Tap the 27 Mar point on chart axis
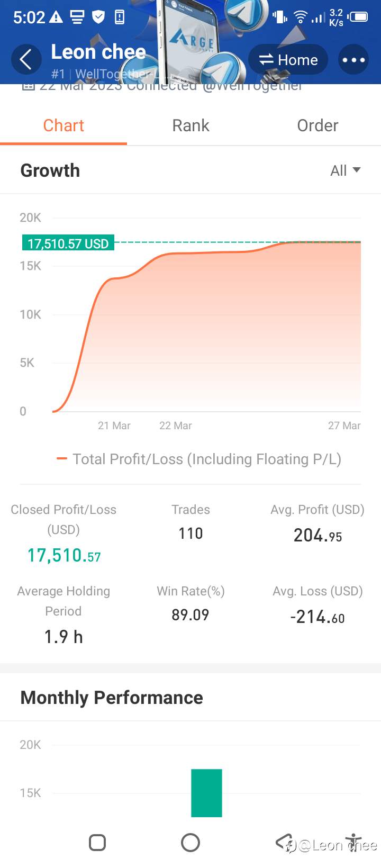381x868 pixels. click(344, 426)
